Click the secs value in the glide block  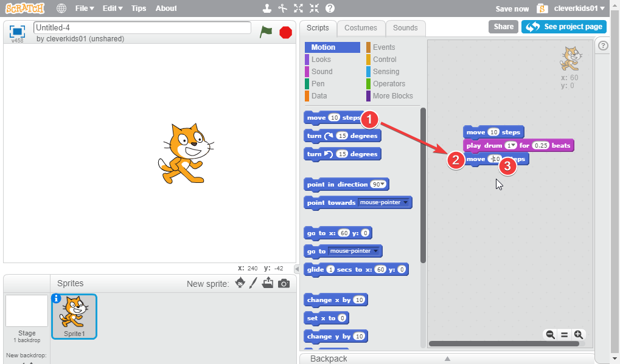[330, 270]
